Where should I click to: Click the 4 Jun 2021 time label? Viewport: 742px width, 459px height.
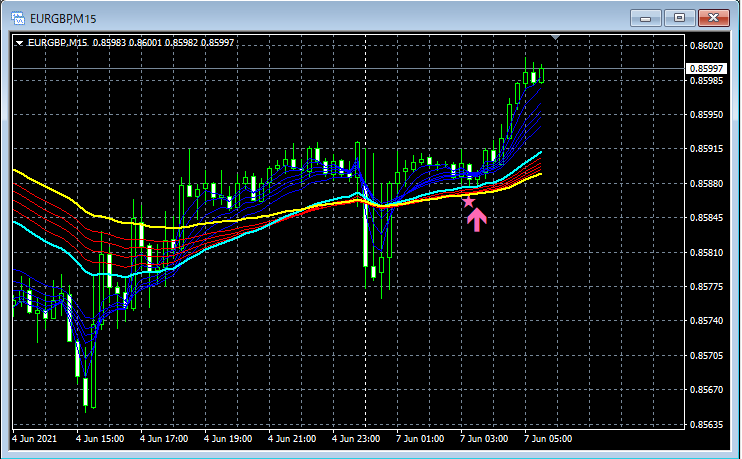[x=35, y=439]
